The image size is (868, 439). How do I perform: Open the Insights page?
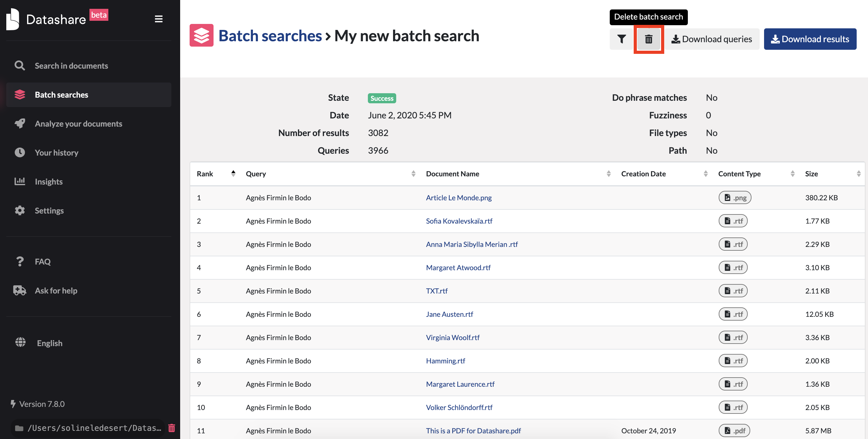89,182
